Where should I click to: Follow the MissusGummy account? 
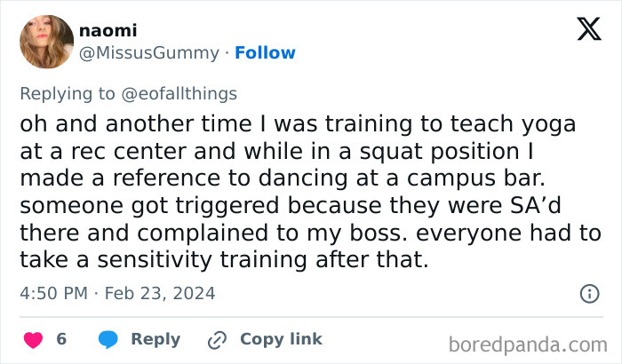pos(265,53)
